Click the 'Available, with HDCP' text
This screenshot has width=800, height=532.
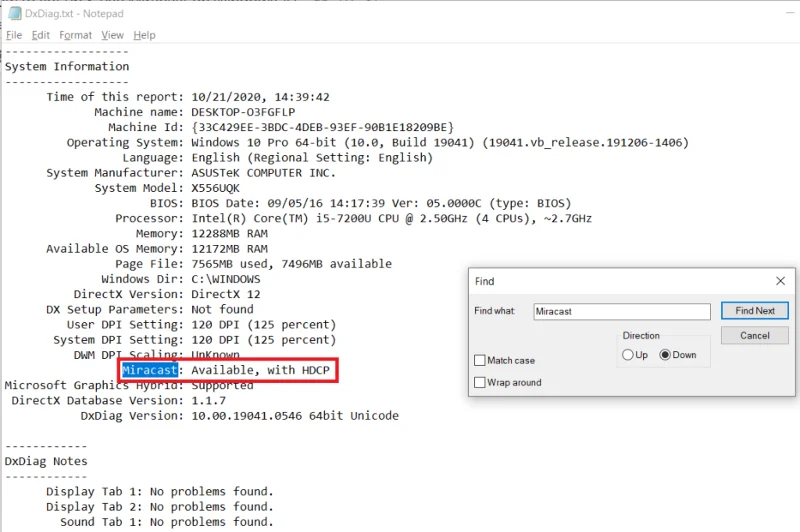click(x=261, y=370)
